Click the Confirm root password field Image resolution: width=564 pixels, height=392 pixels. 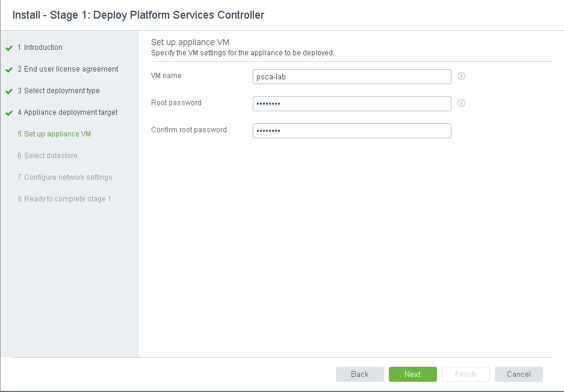[352, 130]
